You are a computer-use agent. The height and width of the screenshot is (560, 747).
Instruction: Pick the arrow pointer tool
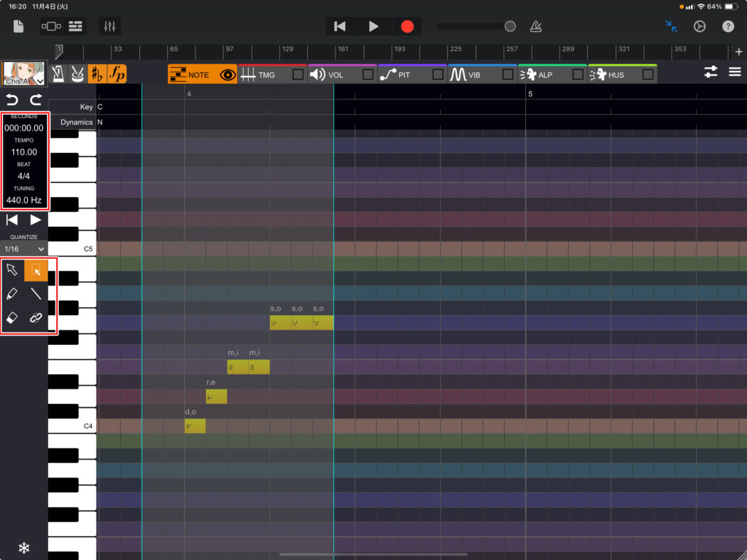point(12,271)
